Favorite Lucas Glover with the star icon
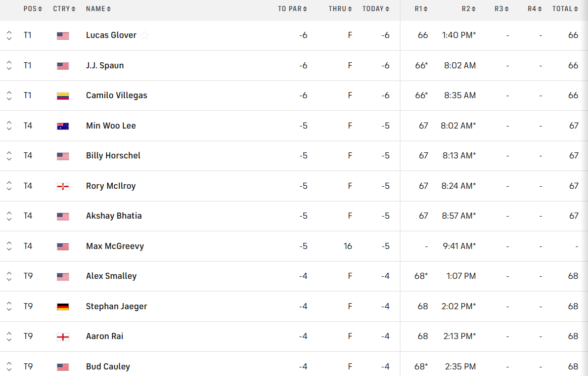Viewport: 588px width, 376px height. pyautogui.click(x=145, y=35)
